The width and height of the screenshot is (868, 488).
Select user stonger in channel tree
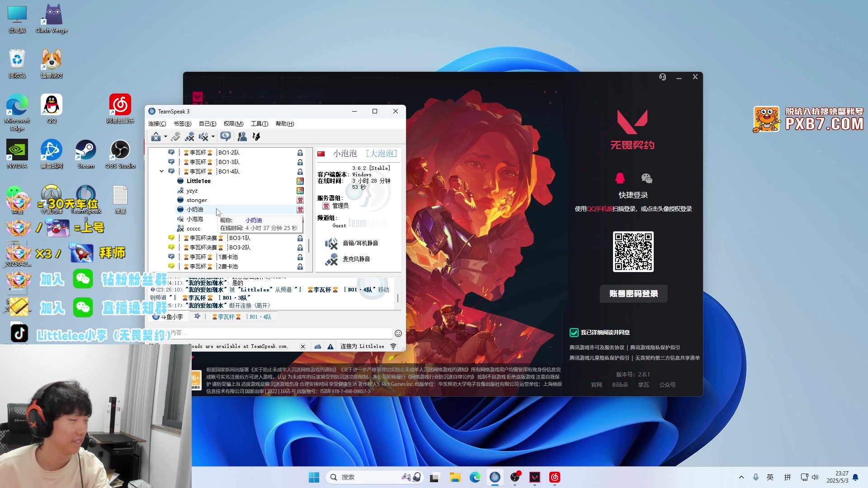point(197,200)
